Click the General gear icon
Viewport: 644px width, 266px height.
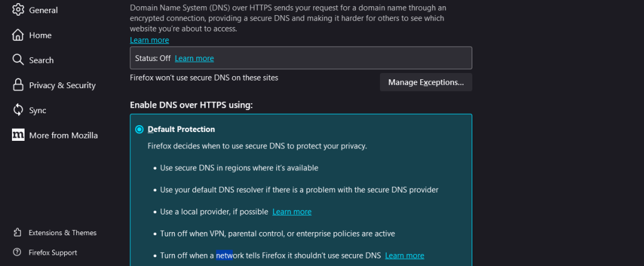[18, 10]
